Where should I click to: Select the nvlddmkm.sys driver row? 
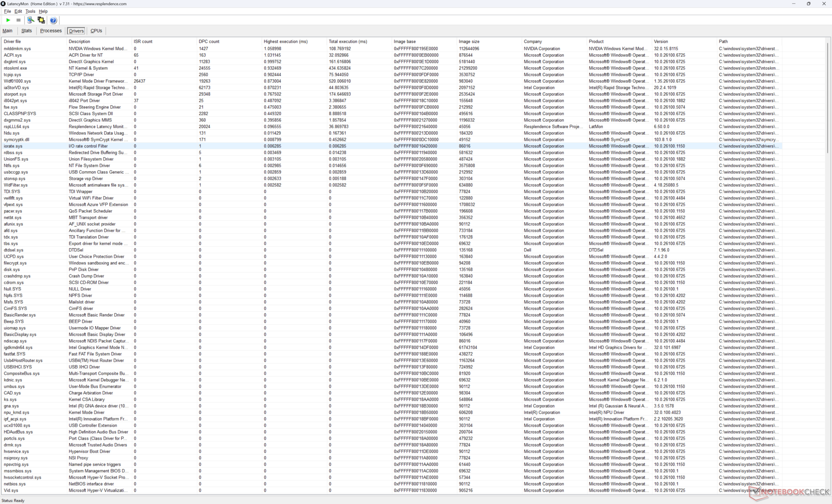(17, 48)
